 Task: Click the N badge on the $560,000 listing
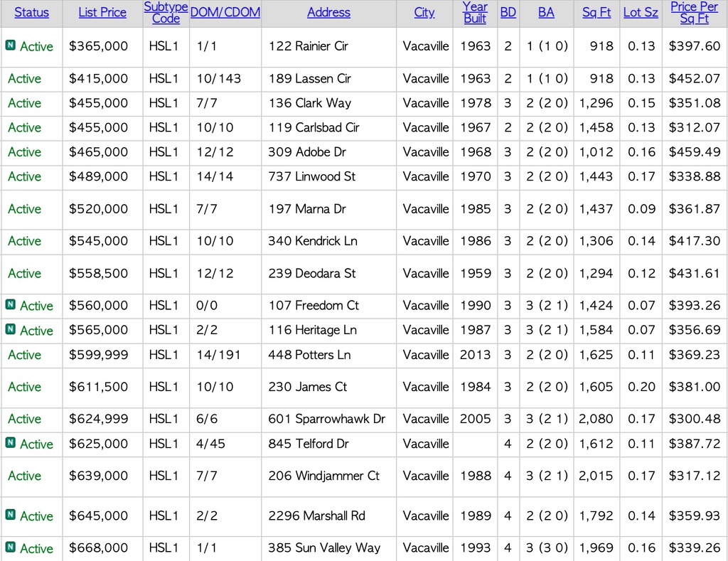point(10,305)
